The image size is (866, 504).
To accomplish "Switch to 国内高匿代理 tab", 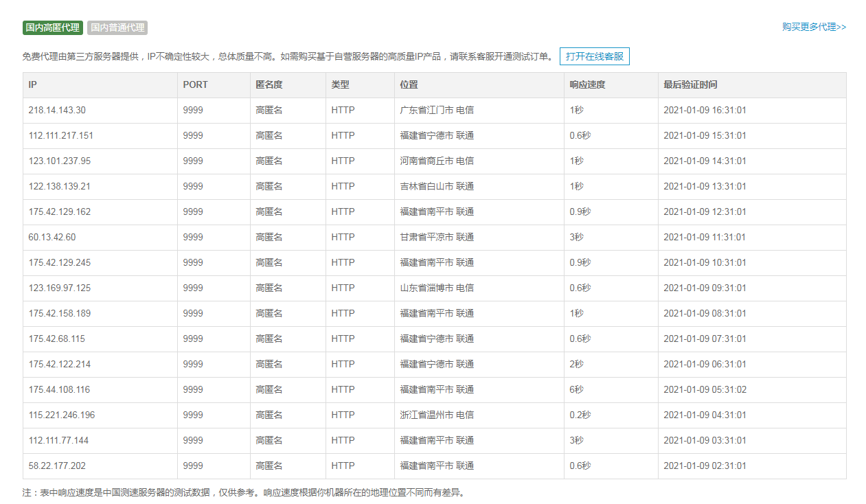I will click(x=53, y=27).
